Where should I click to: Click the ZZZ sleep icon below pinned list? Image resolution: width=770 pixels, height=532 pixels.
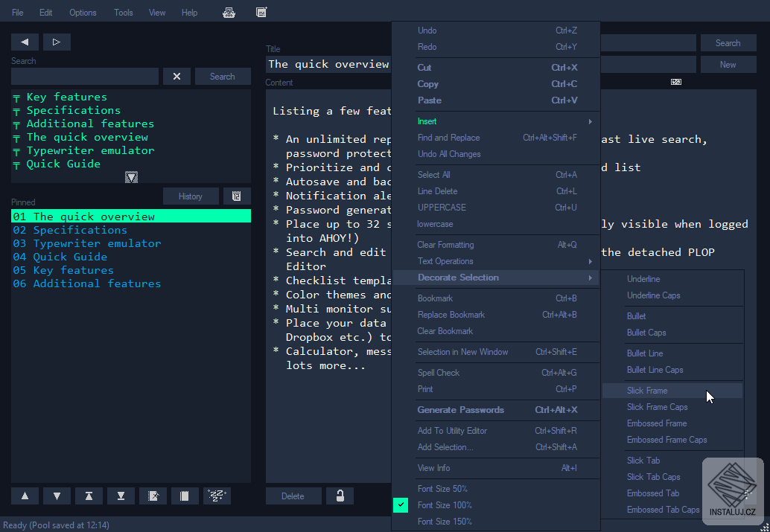click(x=217, y=496)
